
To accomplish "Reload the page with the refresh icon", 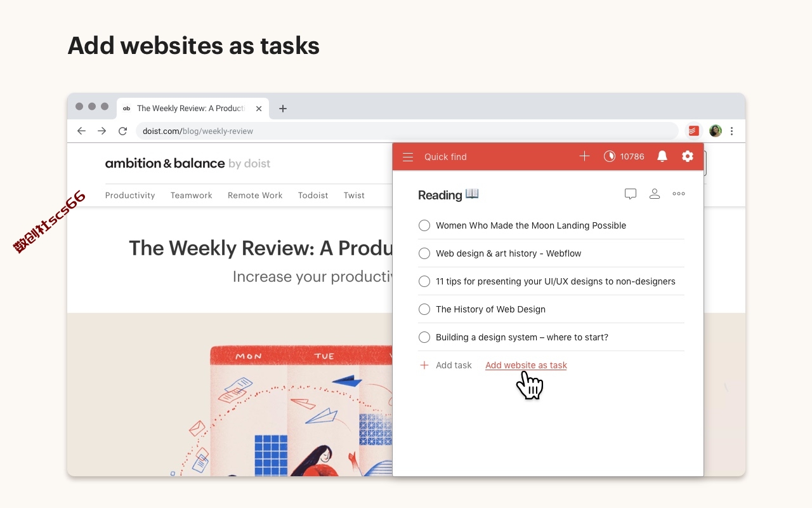I will (x=122, y=131).
